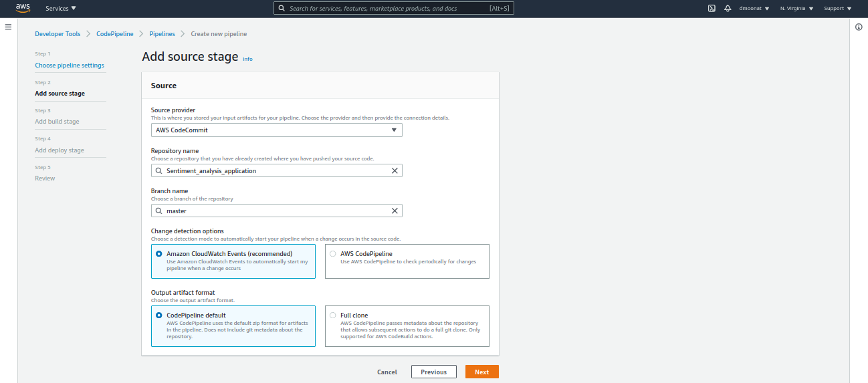Viewport: 868px width, 383px height.
Task: Go to CodePipeline breadcrumb
Action: (x=115, y=34)
